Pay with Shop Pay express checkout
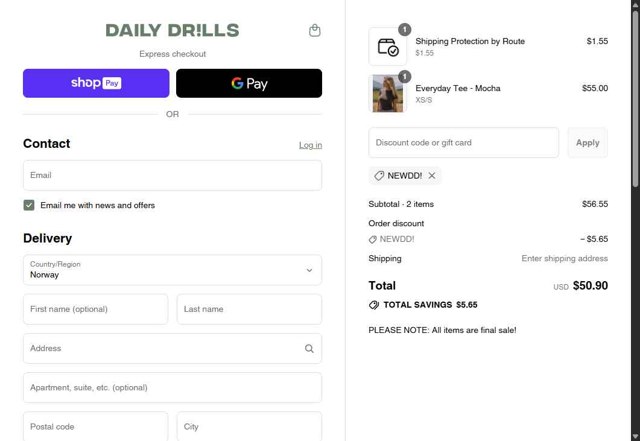640x441 pixels. coord(96,83)
